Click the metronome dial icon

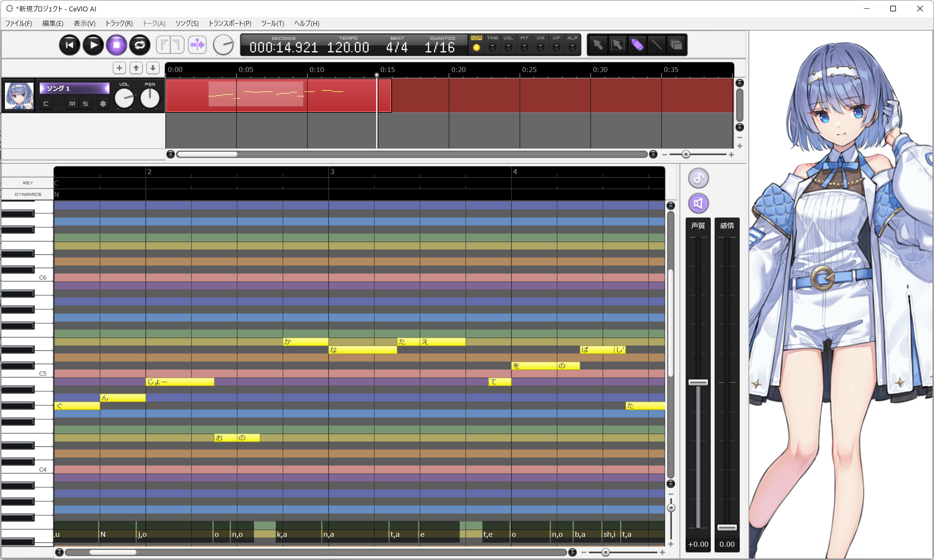click(223, 45)
